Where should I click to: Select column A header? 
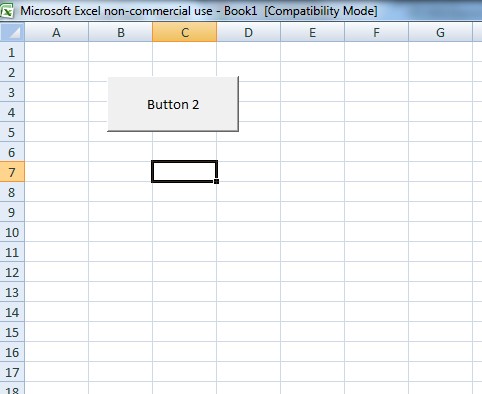57,32
